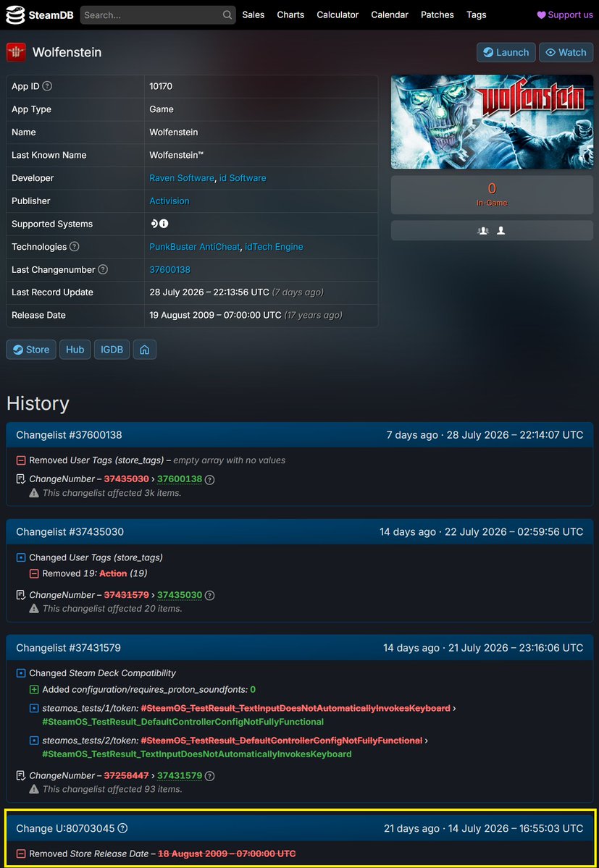599x868 pixels.
Task: Click the Wolfenstein app icon by the title
Action: pyautogui.click(x=16, y=53)
